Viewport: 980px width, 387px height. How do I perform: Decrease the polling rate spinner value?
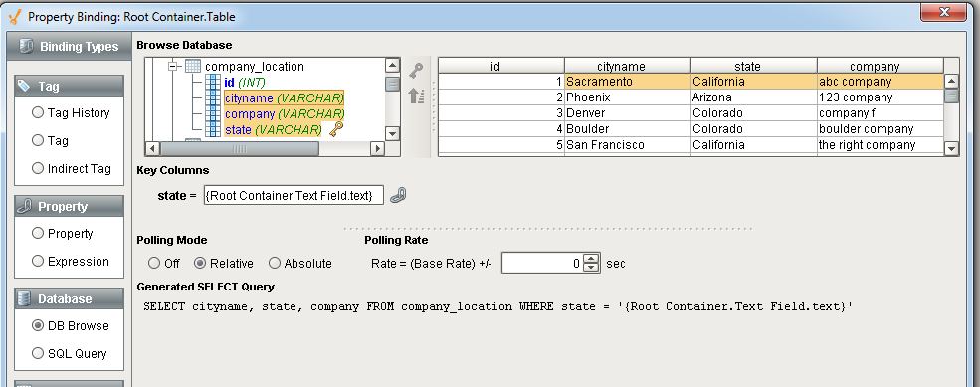pos(591,268)
